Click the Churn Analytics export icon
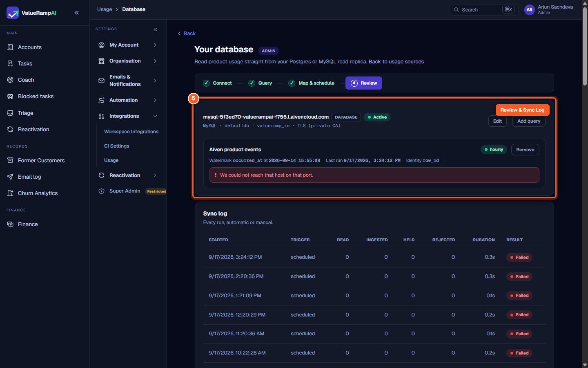This screenshot has height=368, width=588. pyautogui.click(x=10, y=193)
